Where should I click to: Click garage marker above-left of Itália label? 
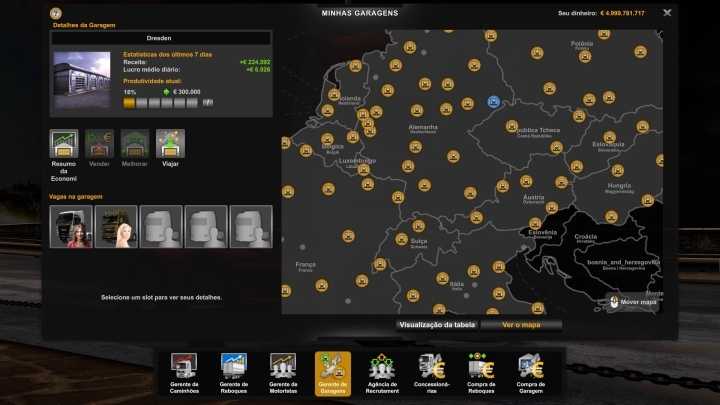(x=442, y=278)
